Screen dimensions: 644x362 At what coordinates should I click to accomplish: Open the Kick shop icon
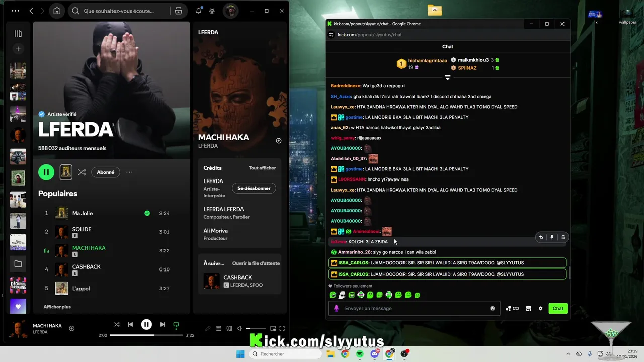(x=528, y=308)
